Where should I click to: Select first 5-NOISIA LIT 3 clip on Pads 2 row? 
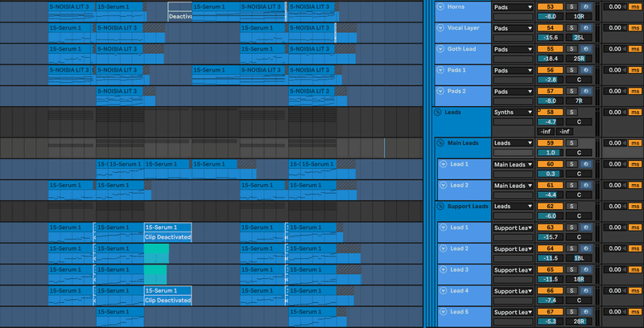120,96
